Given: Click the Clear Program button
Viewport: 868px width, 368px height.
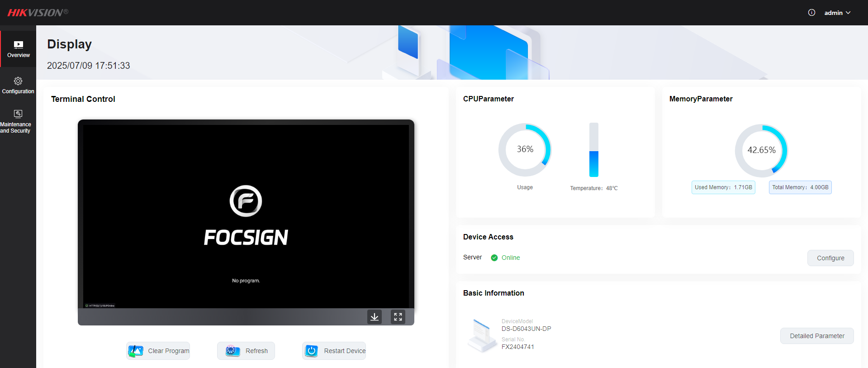Looking at the screenshot, I should click(158, 351).
